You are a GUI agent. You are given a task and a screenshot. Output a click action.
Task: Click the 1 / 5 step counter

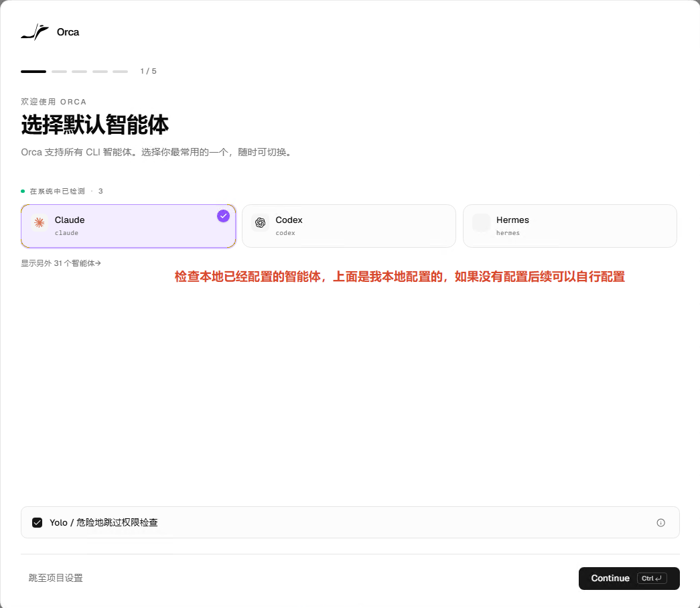(148, 72)
